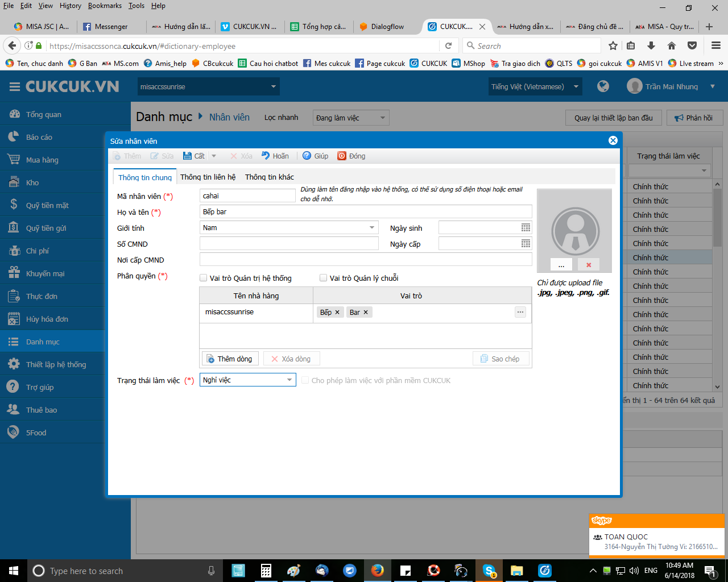Change the Tiếng Việt language dropdown
The height and width of the screenshot is (582, 728).
(535, 86)
